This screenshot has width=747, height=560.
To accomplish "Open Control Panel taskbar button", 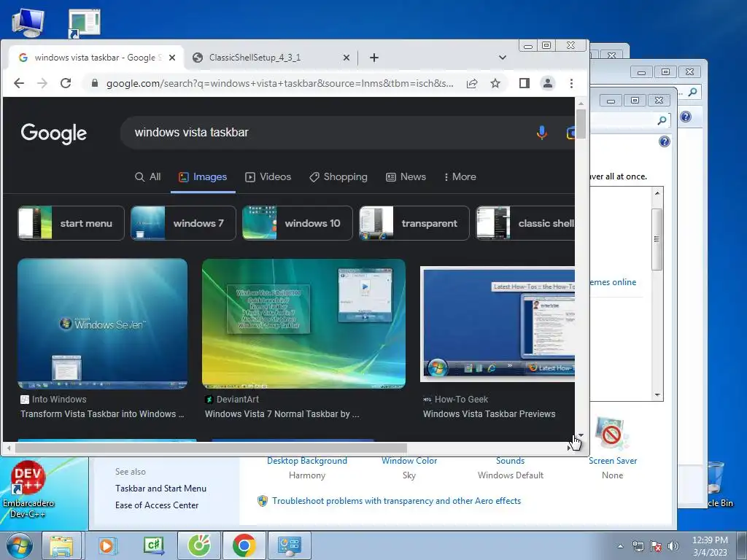I will [x=289, y=545].
